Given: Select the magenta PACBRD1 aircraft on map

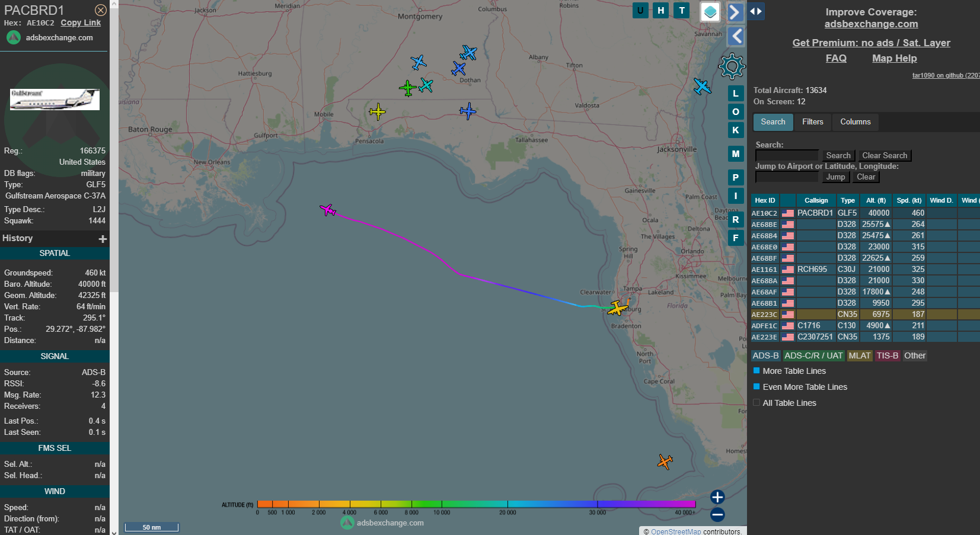Looking at the screenshot, I should click(328, 210).
